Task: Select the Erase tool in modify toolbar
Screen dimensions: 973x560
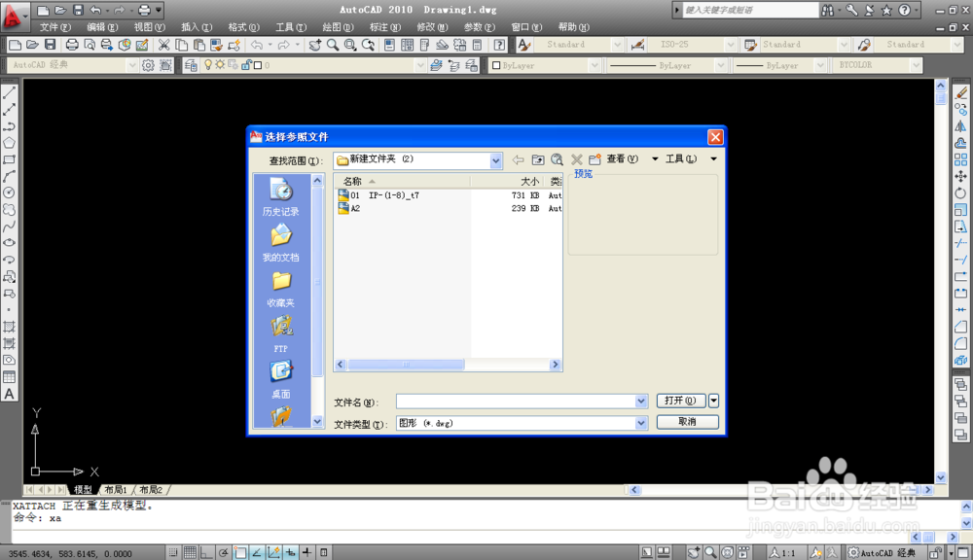Action: click(x=960, y=93)
